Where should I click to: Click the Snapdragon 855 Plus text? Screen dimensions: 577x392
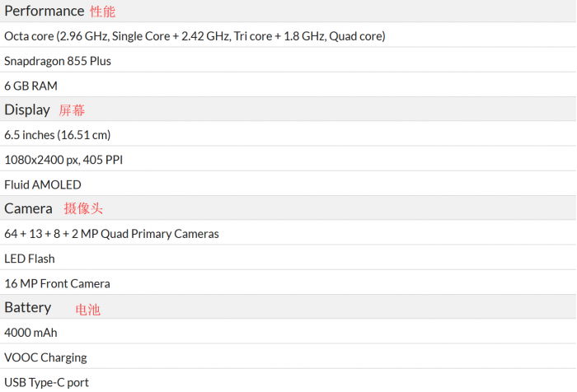click(x=58, y=61)
